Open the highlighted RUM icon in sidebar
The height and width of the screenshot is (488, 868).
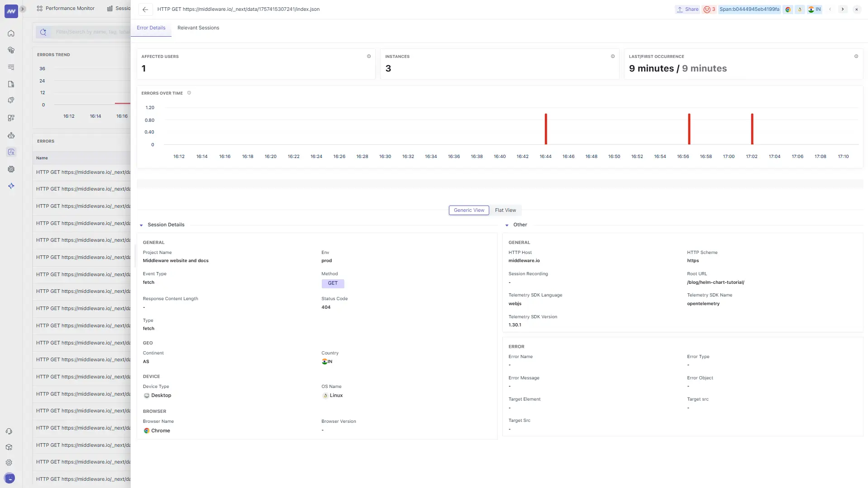coord(11,152)
